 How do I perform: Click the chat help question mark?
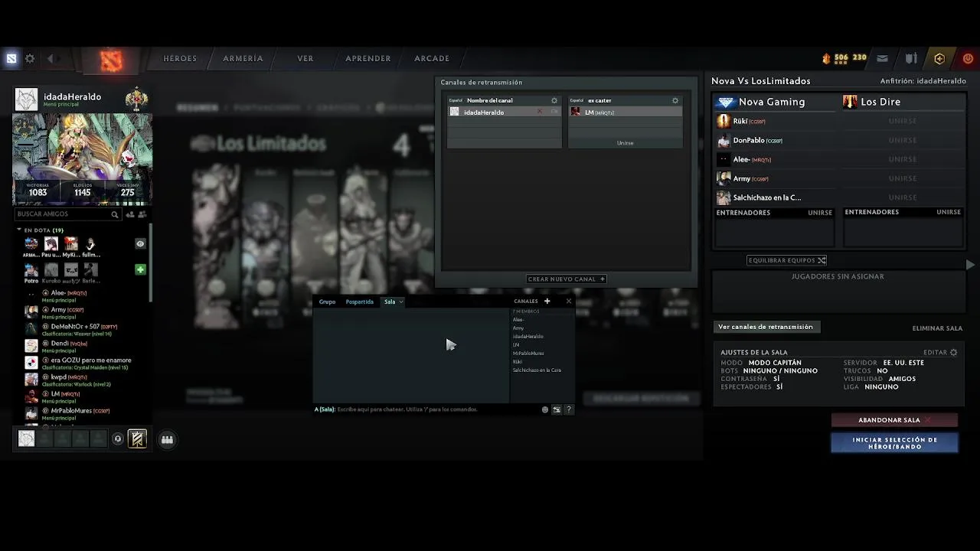[x=568, y=409]
